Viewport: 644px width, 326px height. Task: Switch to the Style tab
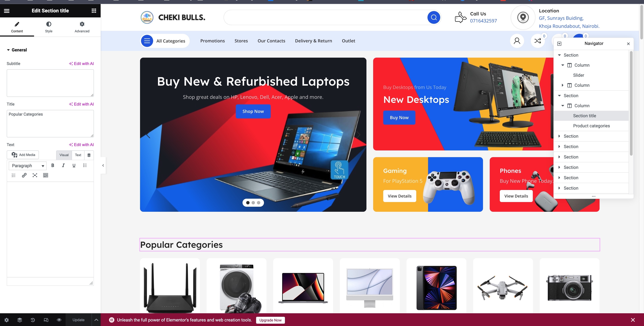(49, 27)
